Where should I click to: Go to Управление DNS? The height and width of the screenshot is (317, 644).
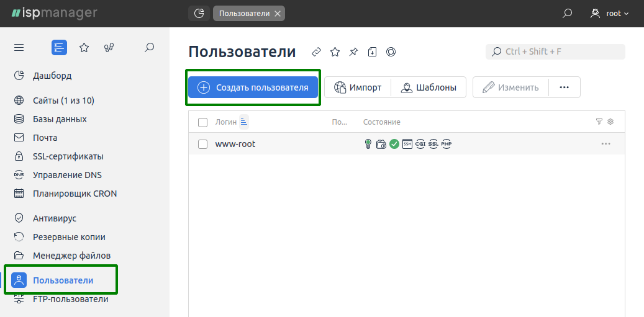[67, 175]
